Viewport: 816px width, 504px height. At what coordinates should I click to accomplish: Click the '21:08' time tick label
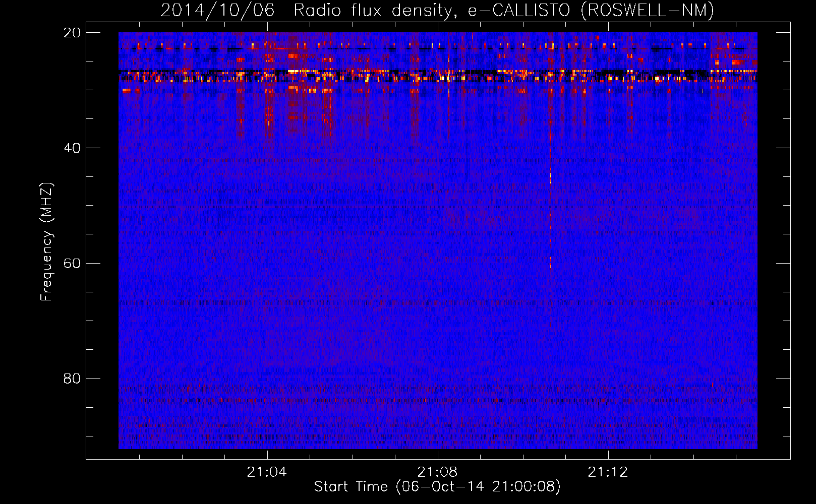(437, 472)
